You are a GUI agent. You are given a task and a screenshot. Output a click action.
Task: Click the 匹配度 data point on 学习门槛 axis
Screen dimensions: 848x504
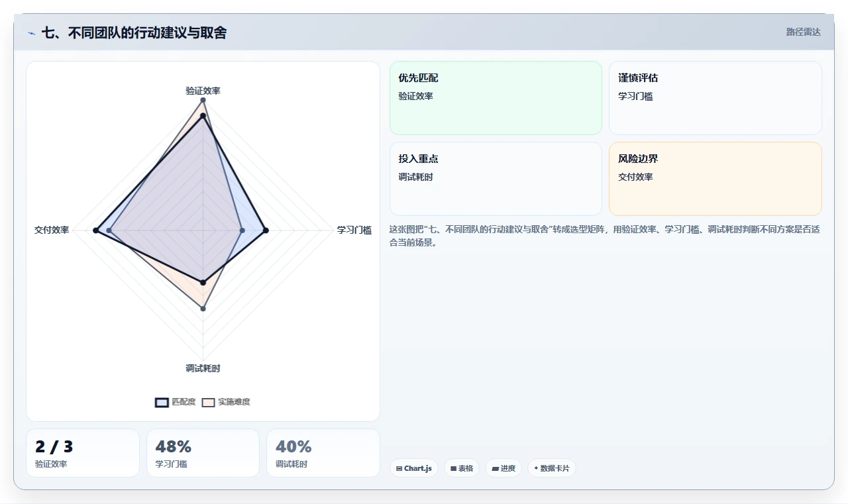tap(266, 230)
